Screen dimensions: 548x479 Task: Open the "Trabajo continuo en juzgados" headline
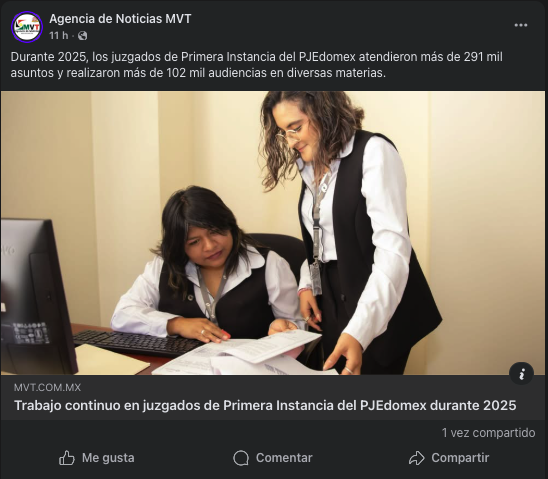pos(265,405)
